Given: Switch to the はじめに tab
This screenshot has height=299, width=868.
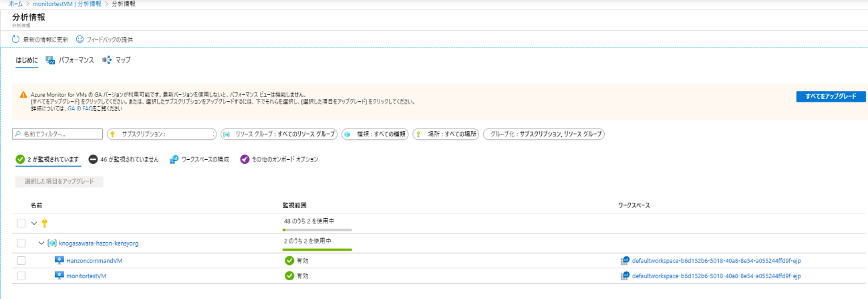Looking at the screenshot, I should pyautogui.click(x=27, y=60).
